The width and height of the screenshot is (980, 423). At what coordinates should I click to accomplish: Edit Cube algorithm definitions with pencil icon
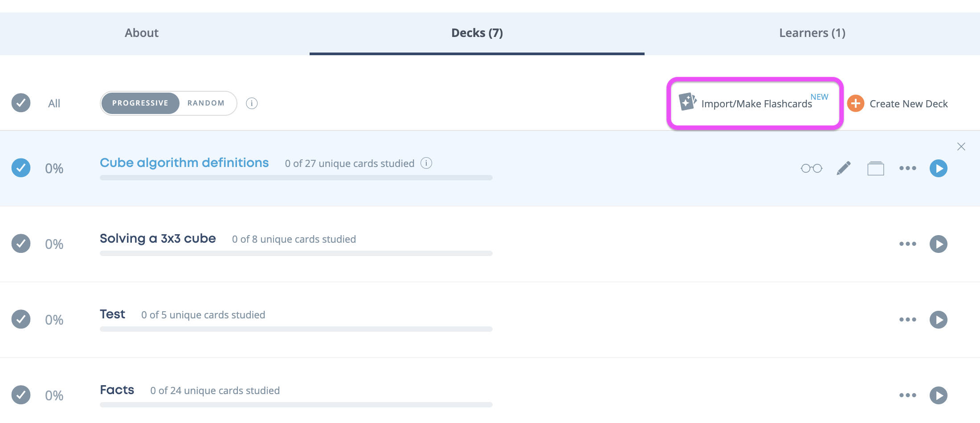coord(844,168)
